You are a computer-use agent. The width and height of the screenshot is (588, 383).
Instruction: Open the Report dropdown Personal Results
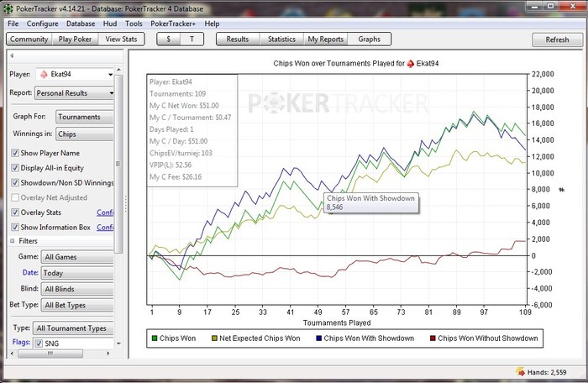[74, 93]
